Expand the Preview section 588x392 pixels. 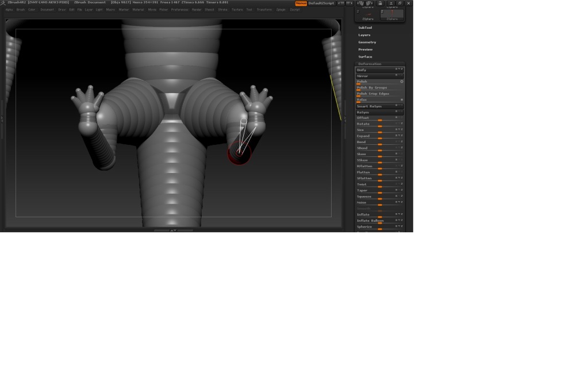pos(365,49)
